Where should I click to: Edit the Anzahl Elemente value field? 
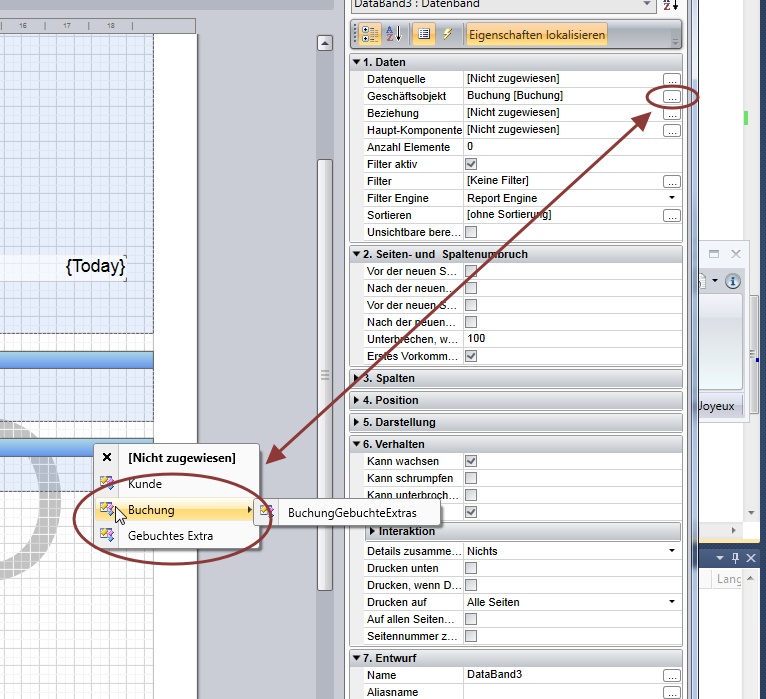coord(572,147)
